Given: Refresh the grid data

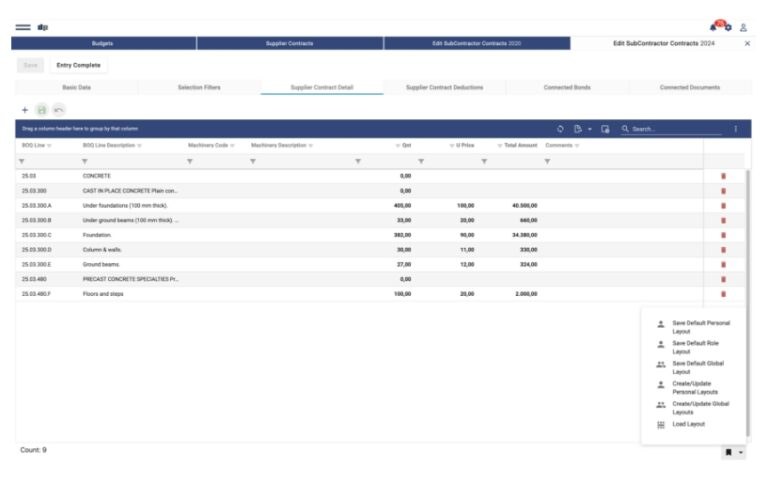Looking at the screenshot, I should 560,129.
